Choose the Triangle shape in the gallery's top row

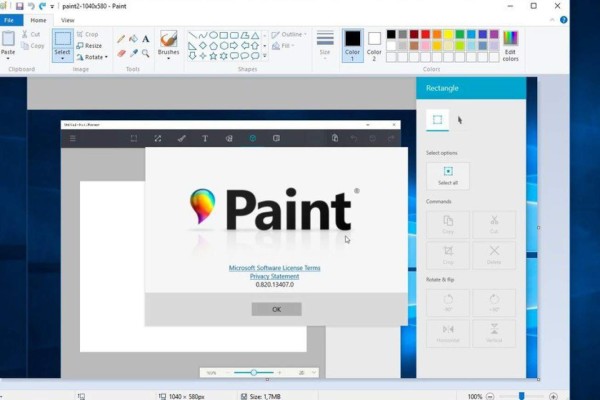[x=255, y=36]
